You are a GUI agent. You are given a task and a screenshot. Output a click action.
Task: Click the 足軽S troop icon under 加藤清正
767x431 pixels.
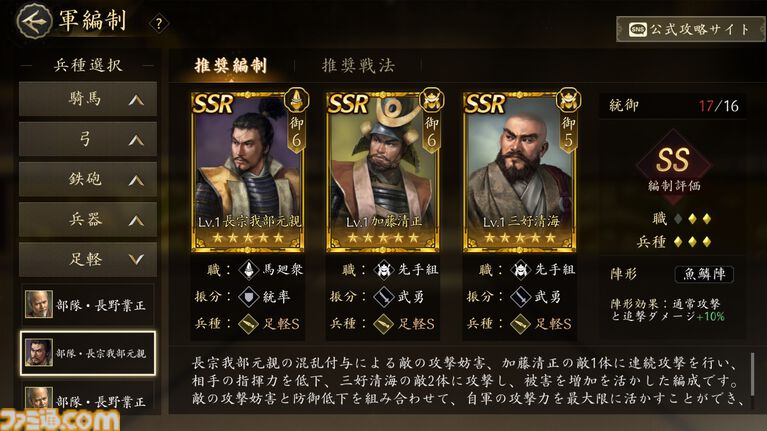click(384, 323)
